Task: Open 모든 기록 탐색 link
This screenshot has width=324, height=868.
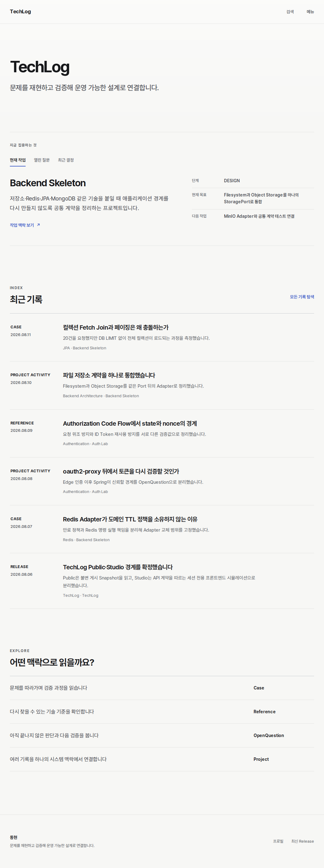Action: (x=302, y=297)
